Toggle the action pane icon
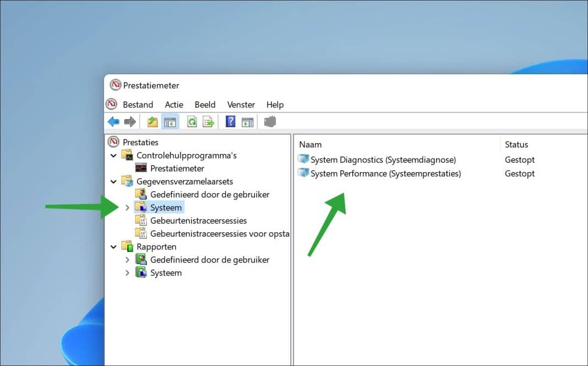 point(248,121)
